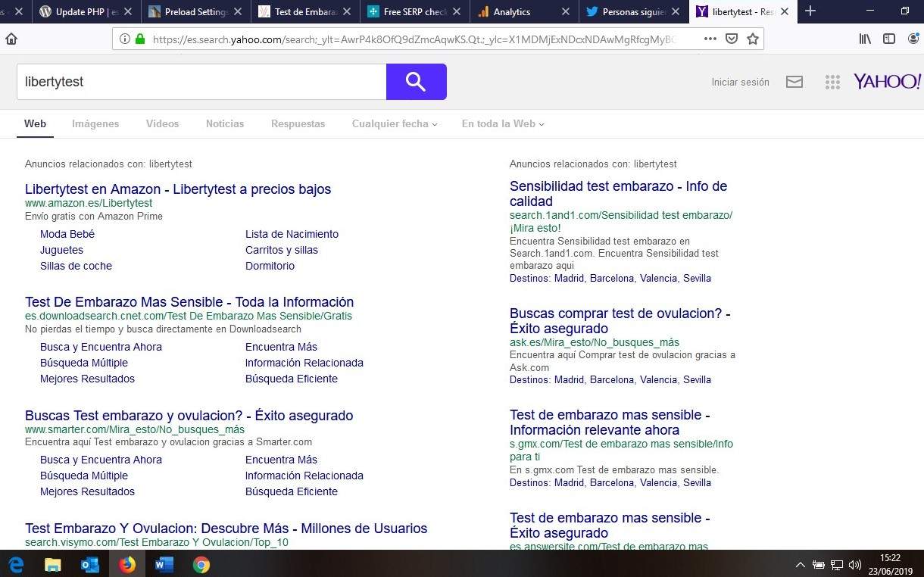Close the 'Analytics' tab
The image size is (924, 577).
point(567,11)
